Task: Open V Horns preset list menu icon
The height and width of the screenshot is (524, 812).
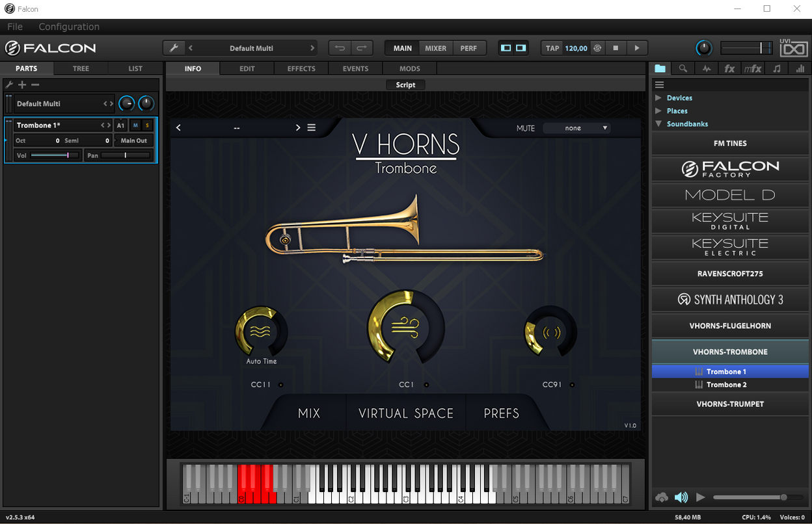Action: pyautogui.click(x=312, y=127)
